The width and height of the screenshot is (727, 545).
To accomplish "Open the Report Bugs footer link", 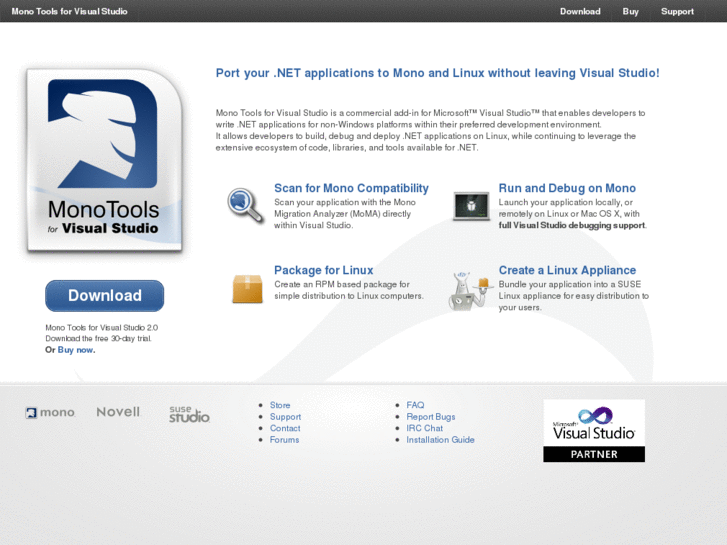I will [x=431, y=417].
